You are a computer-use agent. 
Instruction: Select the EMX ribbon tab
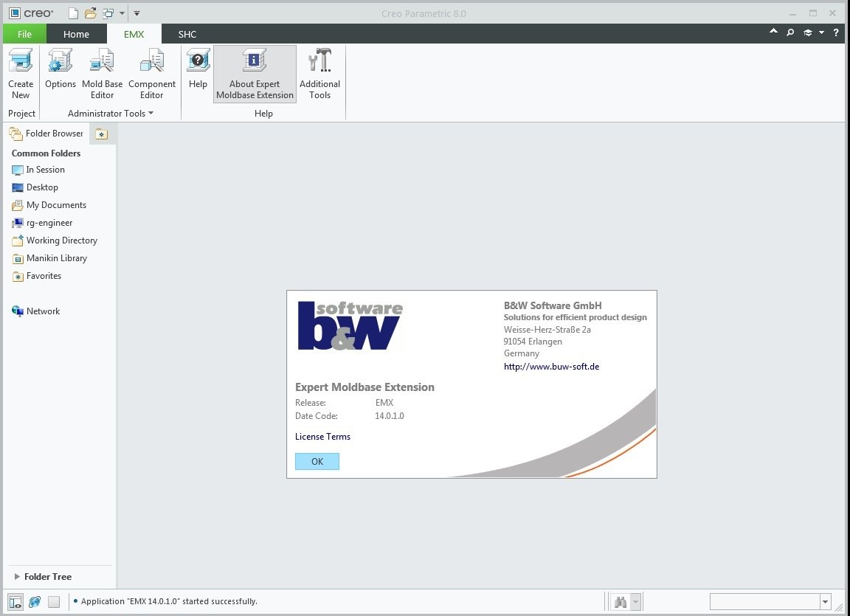pyautogui.click(x=134, y=34)
